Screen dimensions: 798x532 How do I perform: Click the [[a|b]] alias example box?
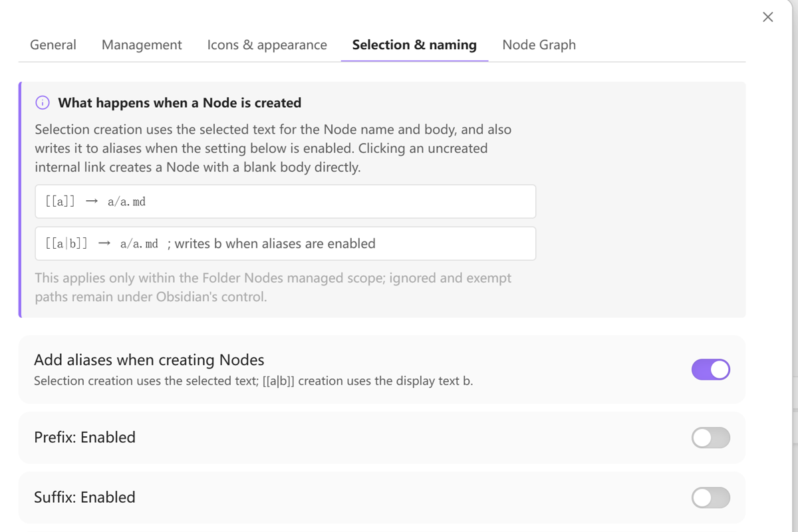tap(285, 243)
